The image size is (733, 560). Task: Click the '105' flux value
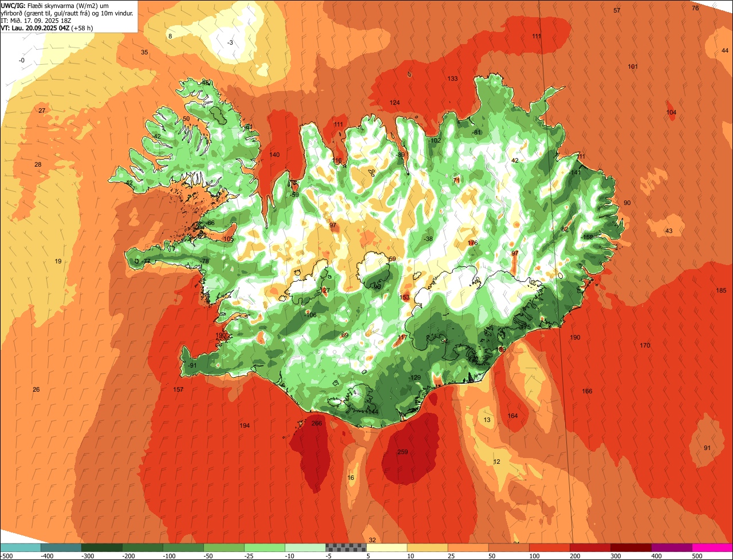click(228, 239)
